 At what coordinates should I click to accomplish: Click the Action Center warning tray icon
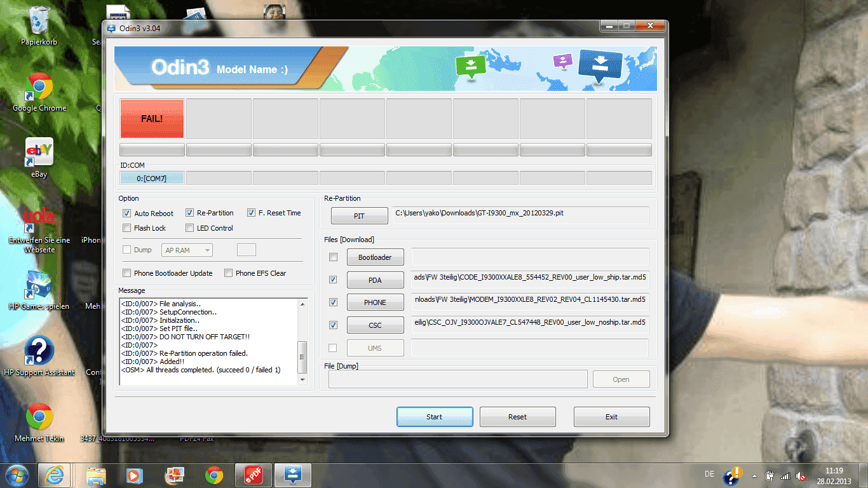pyautogui.click(x=734, y=475)
